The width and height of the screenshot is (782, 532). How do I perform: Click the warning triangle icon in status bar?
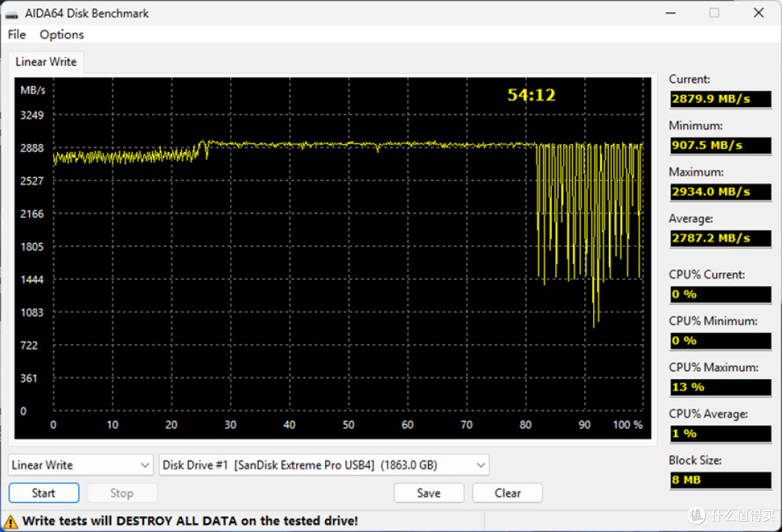pos(10,522)
